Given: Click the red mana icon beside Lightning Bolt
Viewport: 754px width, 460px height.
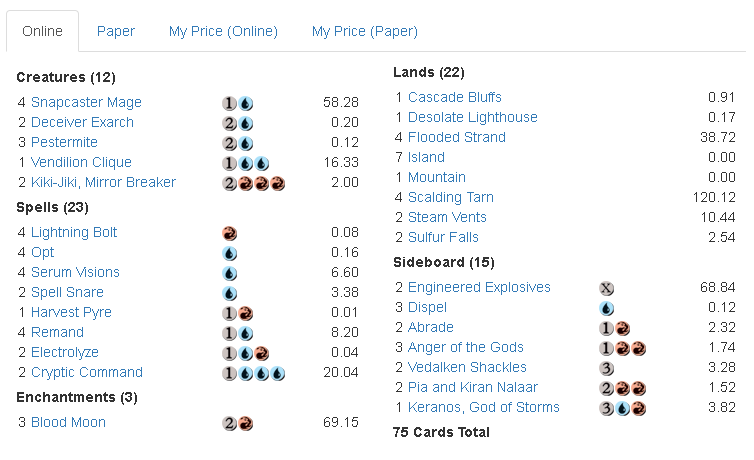Looking at the screenshot, I should (229, 232).
